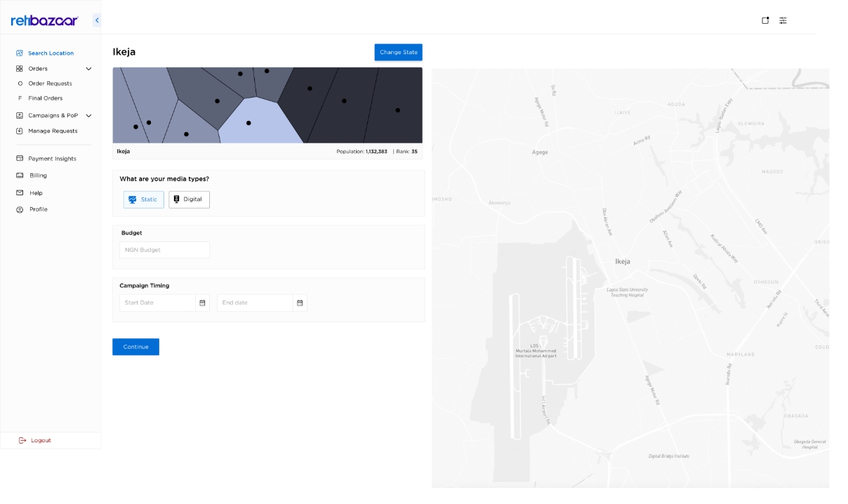The height and width of the screenshot is (504, 848).
Task: Open the End date calendar icon
Action: [300, 303]
